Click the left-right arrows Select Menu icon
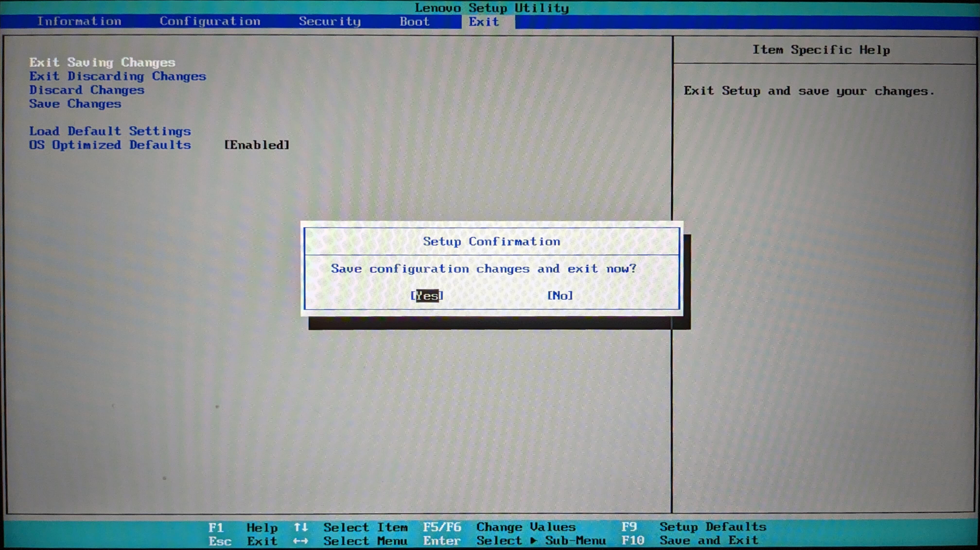The image size is (980, 550). [x=301, y=541]
